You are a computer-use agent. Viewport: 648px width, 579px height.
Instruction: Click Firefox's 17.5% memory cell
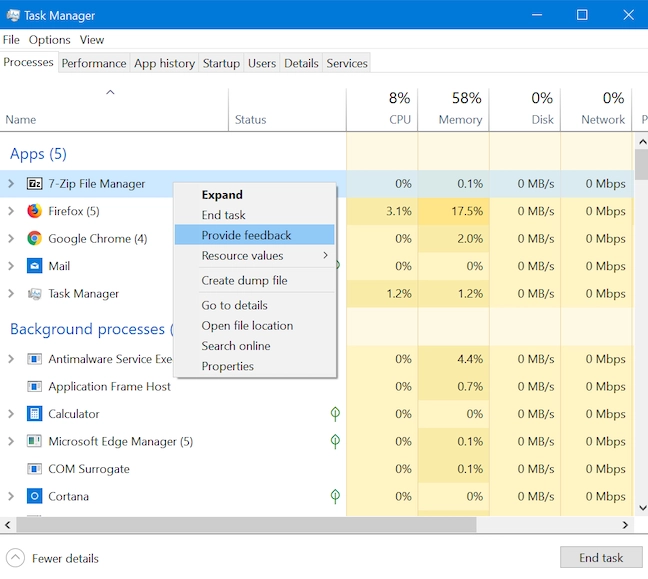click(x=453, y=211)
